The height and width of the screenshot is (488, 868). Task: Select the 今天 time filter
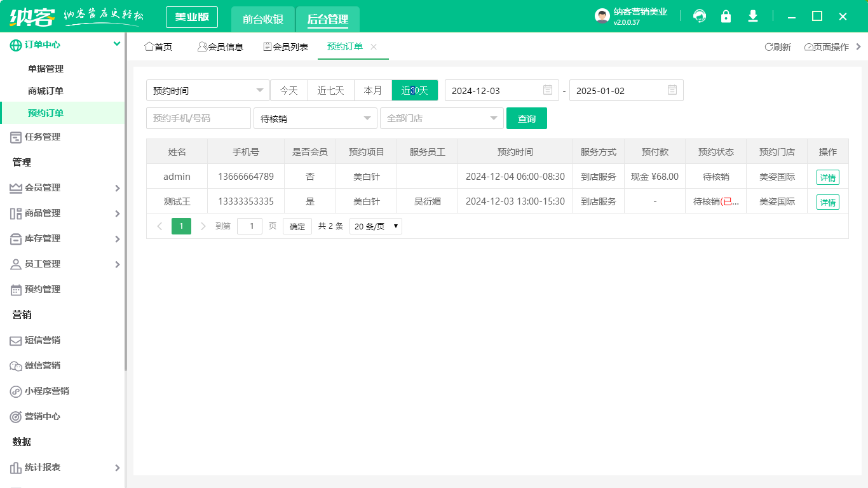point(289,90)
